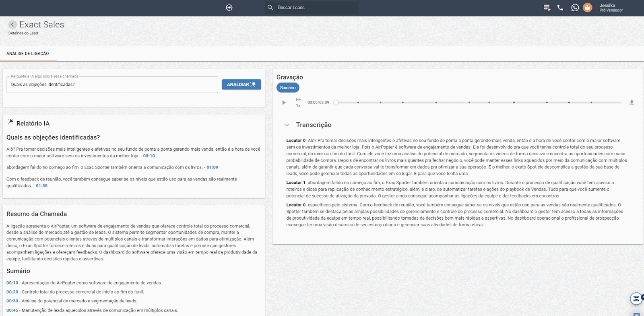The width and height of the screenshot is (644, 316).
Task: Go back with the arrow beside Exact Sales
Action: 12,25
